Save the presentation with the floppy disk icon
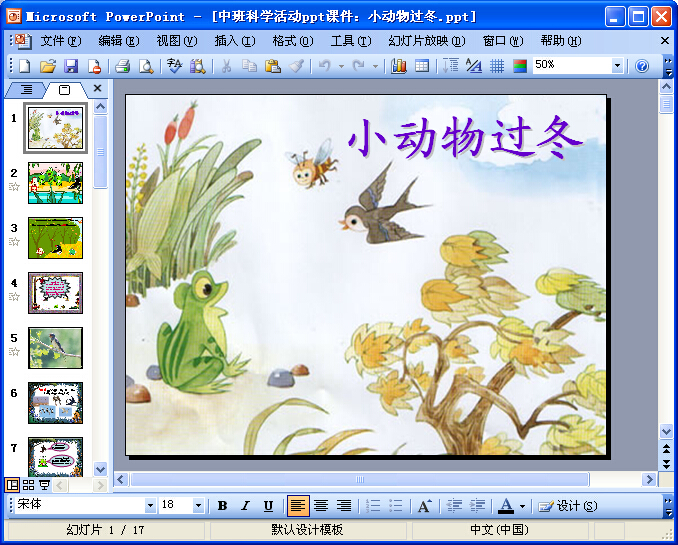The image size is (678, 545). click(x=71, y=66)
